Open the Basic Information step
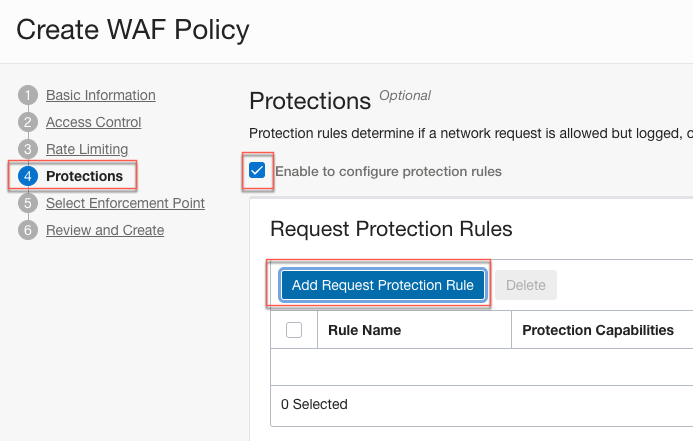The width and height of the screenshot is (693, 441). (x=100, y=95)
